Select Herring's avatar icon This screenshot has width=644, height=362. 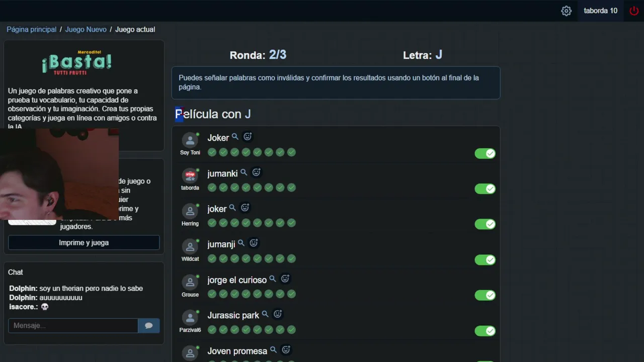[190, 211]
